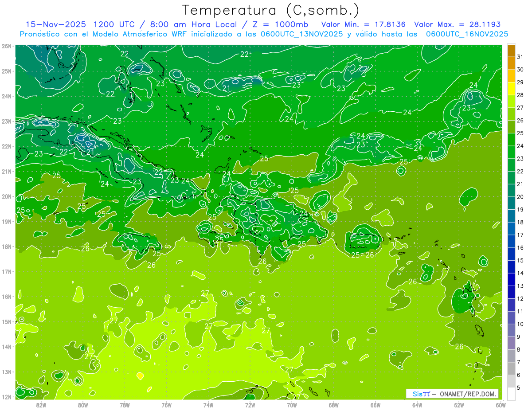Click the "22N" latitude axis label
Image resolution: width=532 pixels, height=411 pixels.
7,146
